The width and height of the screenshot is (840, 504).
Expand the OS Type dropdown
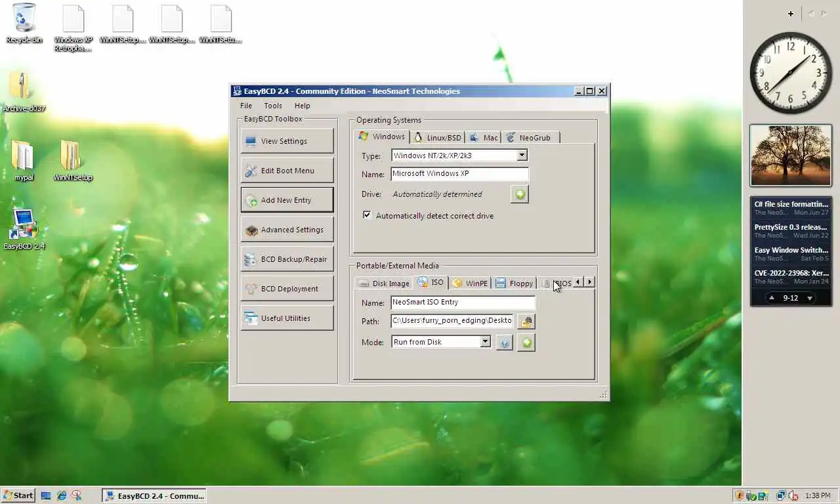[x=522, y=156]
